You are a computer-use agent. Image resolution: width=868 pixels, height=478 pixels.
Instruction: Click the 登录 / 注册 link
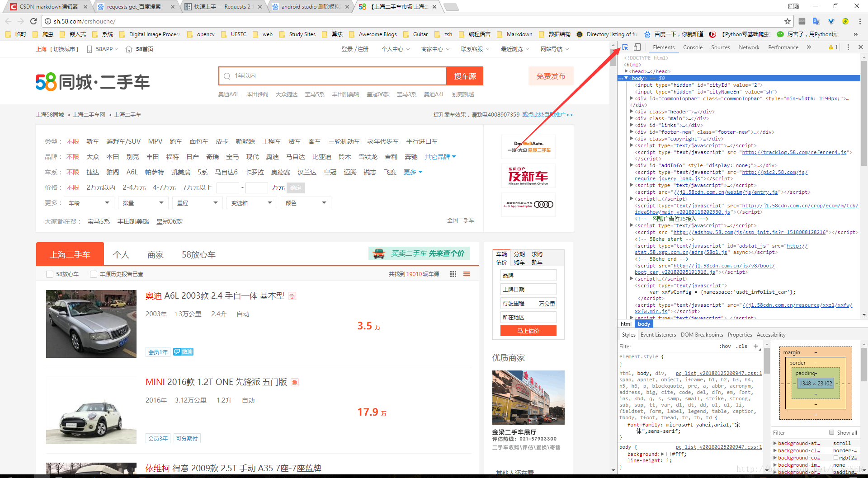355,49
